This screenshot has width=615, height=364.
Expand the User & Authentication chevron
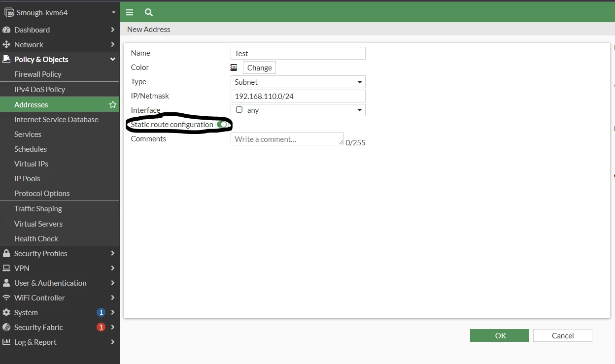point(113,283)
